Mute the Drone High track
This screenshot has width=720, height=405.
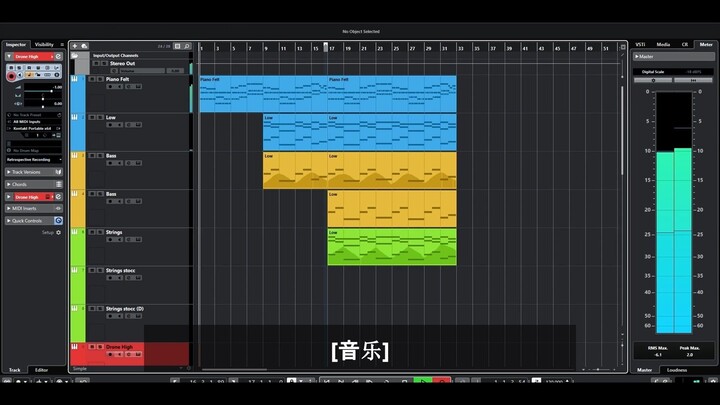[92, 347]
